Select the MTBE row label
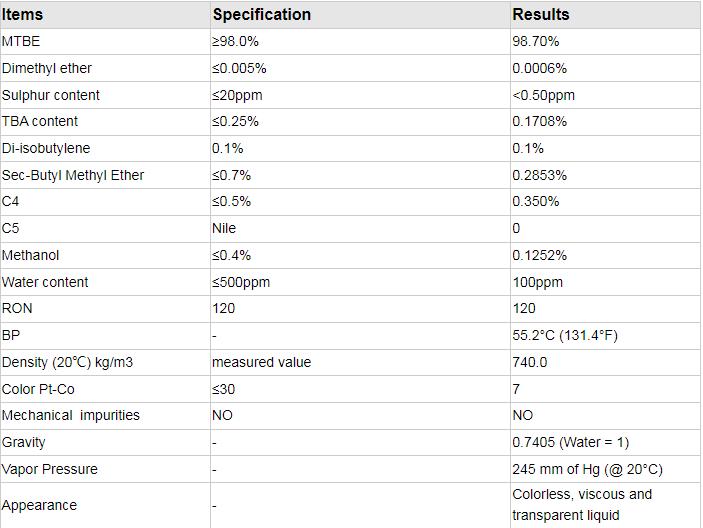Image resolution: width=703 pixels, height=528 pixels. tap(22, 42)
